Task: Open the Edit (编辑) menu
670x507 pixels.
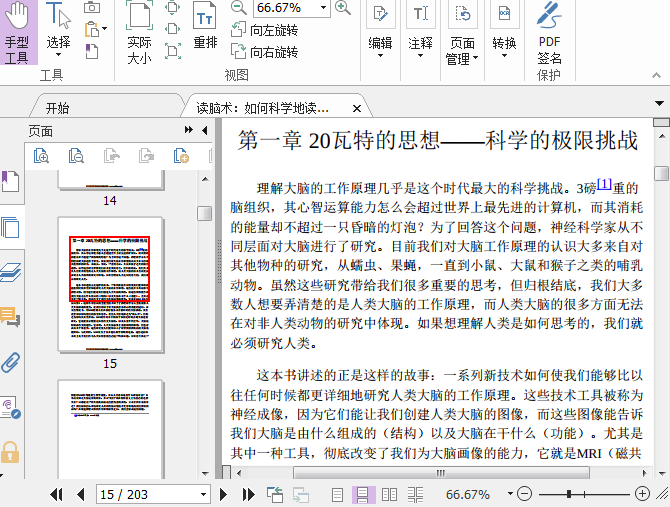Action: 380,31
